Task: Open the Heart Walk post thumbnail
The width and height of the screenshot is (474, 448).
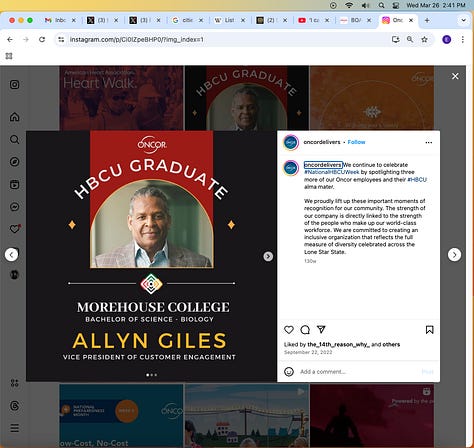Action: point(121,98)
